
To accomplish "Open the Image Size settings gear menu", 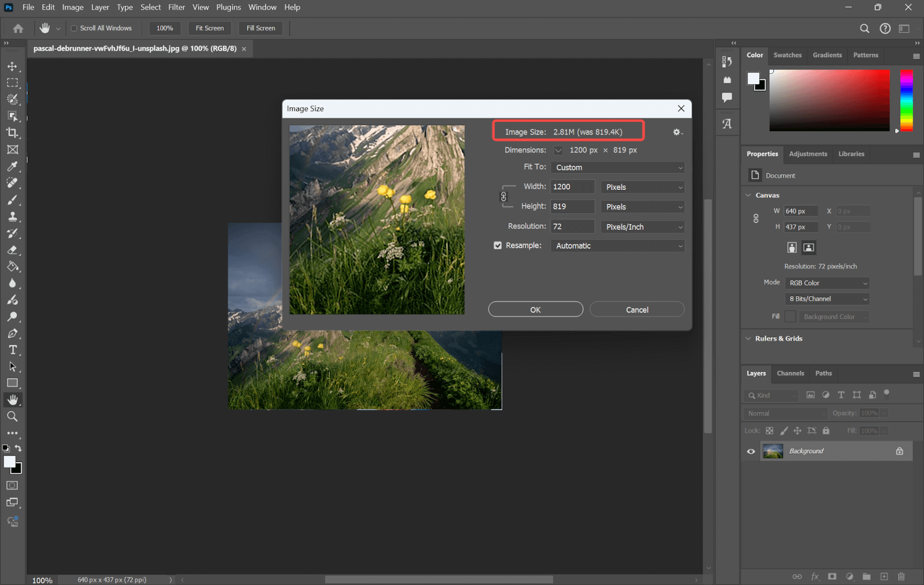I will tap(676, 132).
